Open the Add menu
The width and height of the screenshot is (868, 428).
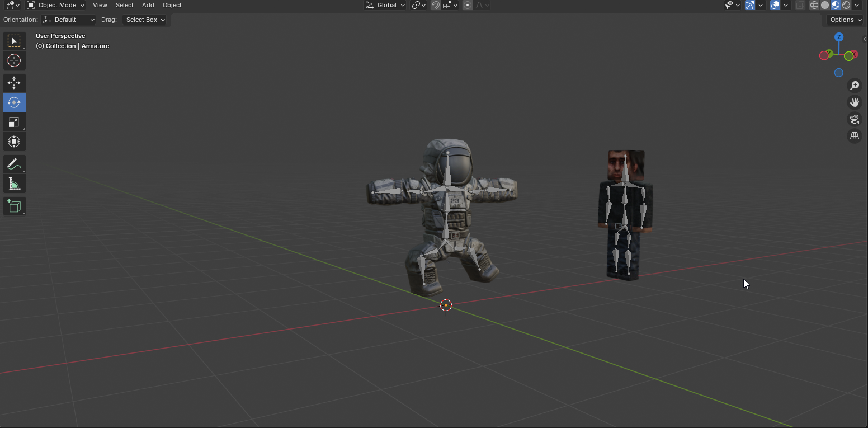click(x=148, y=5)
